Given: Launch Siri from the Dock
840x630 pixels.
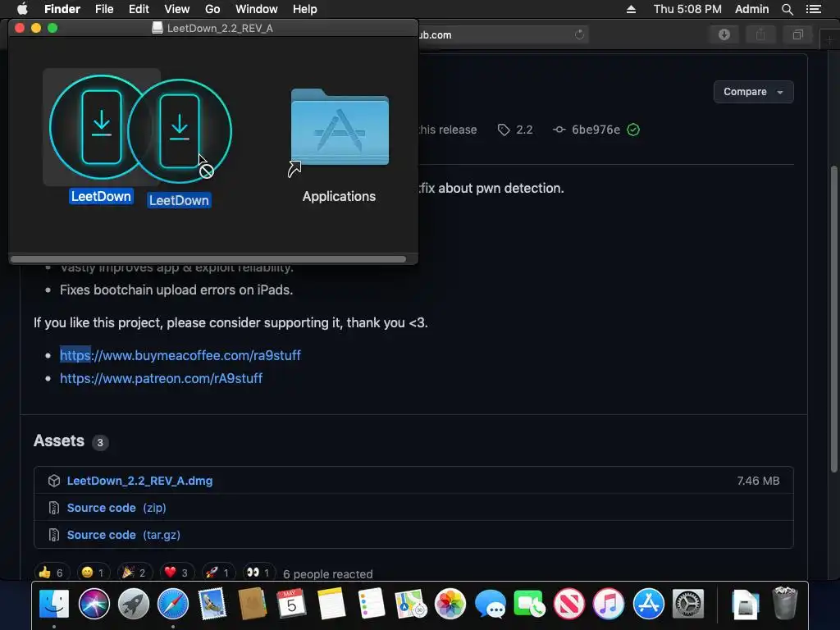Looking at the screenshot, I should [94, 605].
